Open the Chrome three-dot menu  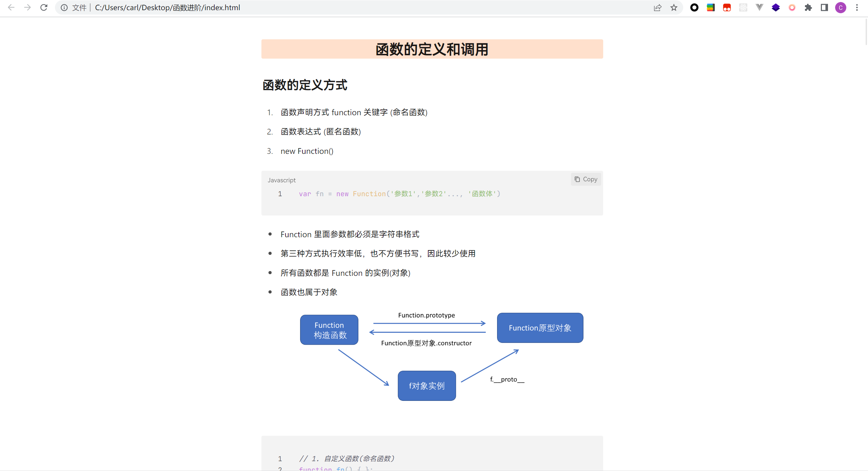[x=857, y=7]
